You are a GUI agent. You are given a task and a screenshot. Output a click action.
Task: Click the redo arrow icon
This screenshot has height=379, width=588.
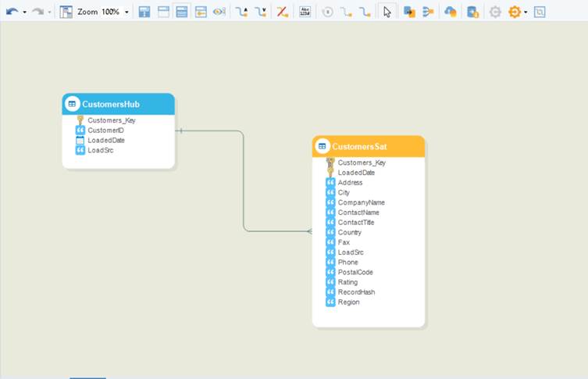pyautogui.click(x=37, y=12)
